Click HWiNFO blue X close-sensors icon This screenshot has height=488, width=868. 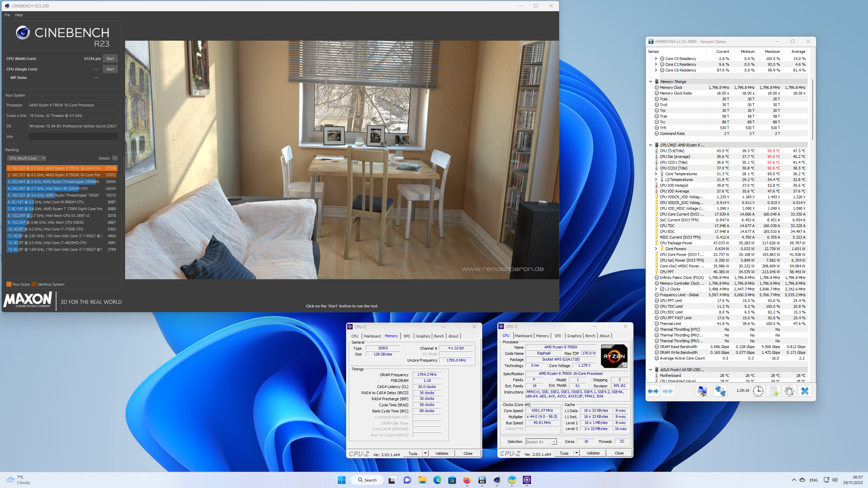click(x=805, y=391)
